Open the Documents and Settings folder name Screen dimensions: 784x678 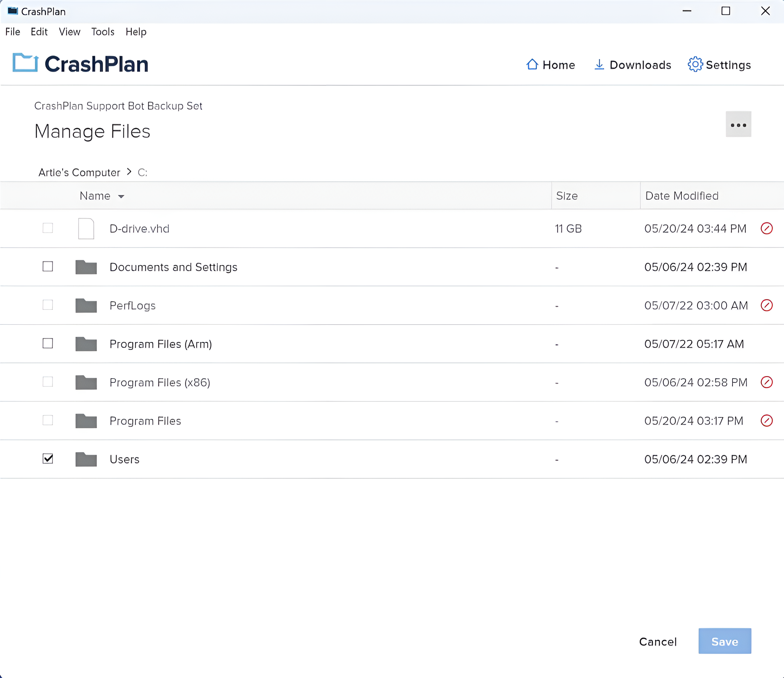point(173,267)
